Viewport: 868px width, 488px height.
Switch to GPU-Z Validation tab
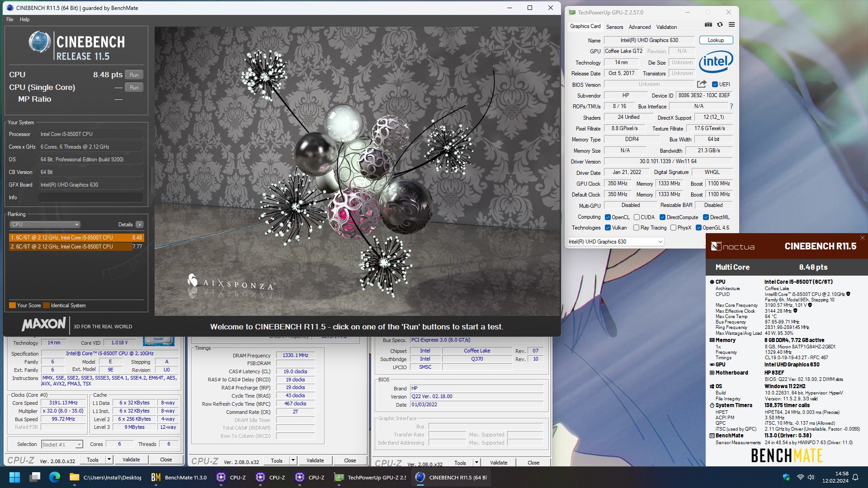coord(666,27)
